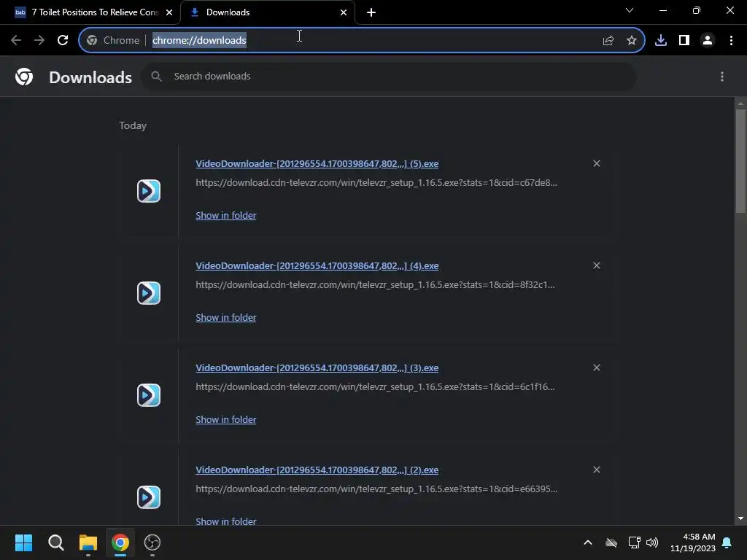This screenshot has height=560, width=747.
Task: Close the Downloads tab
Action: (x=344, y=12)
